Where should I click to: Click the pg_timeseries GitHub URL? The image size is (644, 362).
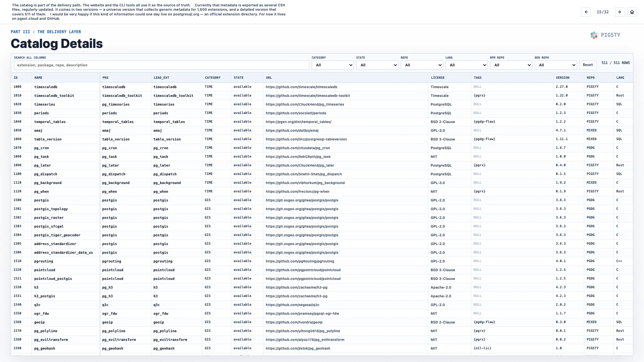pyautogui.click(x=305, y=104)
